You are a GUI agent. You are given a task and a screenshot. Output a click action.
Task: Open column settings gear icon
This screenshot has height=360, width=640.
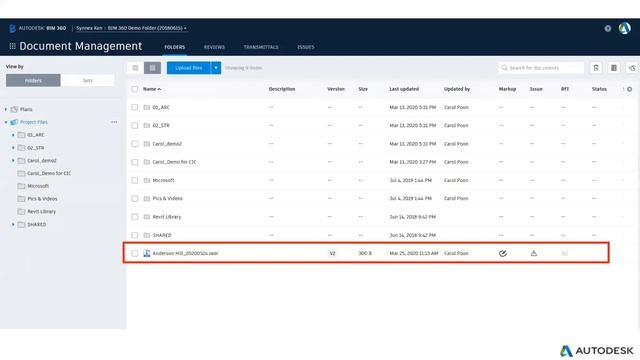pos(629,89)
